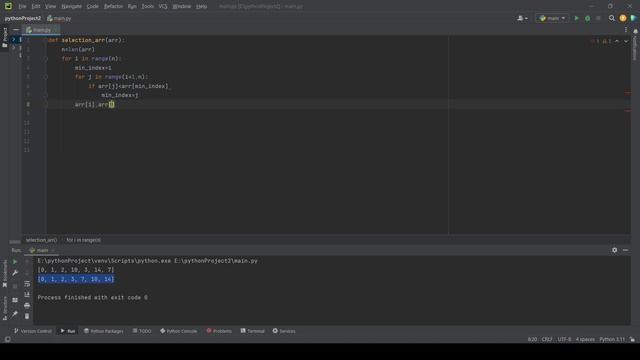
Task: Collapse fold marker beside for i loop
Action: (x=46, y=58)
